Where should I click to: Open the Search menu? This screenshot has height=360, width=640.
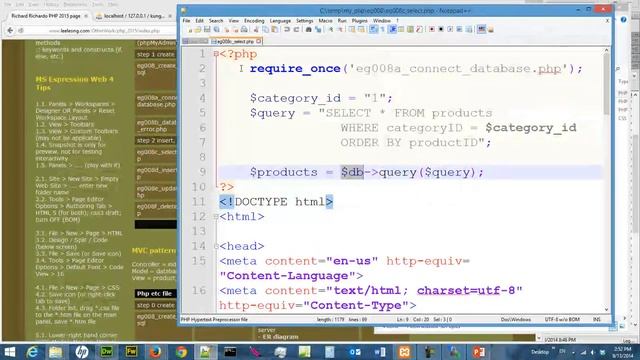tap(216, 21)
